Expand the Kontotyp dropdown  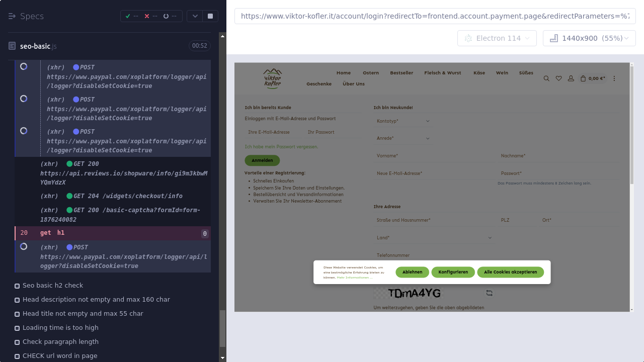[403, 121]
